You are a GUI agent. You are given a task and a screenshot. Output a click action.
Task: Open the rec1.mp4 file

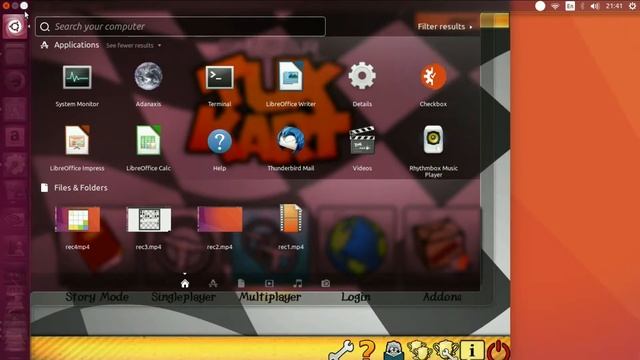pyautogui.click(x=291, y=219)
